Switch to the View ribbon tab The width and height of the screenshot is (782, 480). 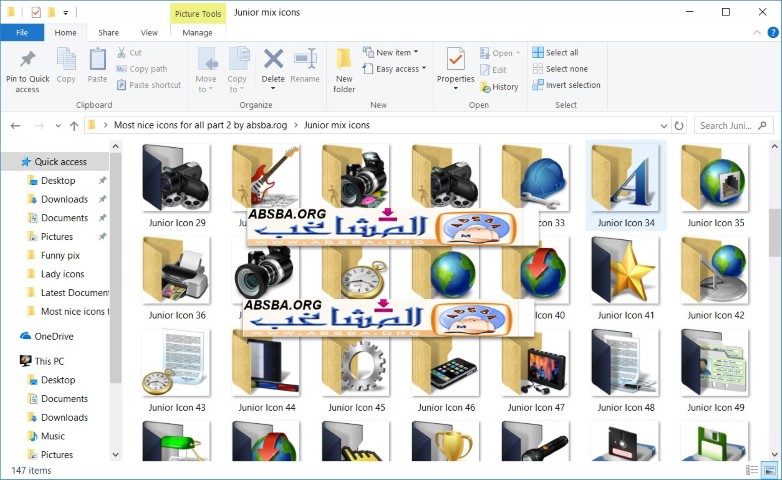(x=149, y=32)
